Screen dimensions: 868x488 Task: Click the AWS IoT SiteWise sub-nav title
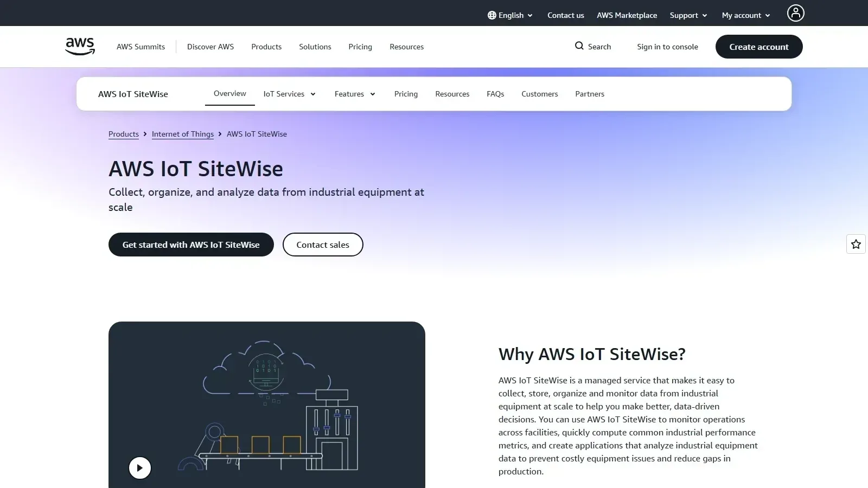pyautogui.click(x=133, y=94)
